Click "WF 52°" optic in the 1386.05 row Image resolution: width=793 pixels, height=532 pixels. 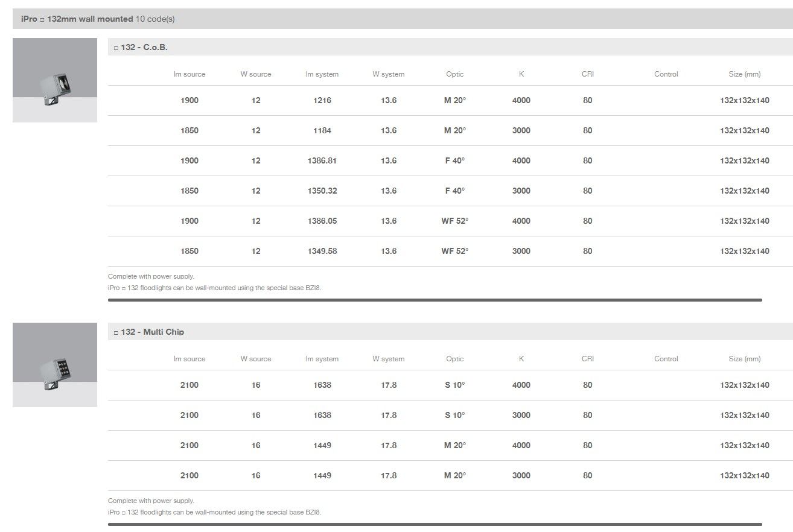click(x=455, y=221)
